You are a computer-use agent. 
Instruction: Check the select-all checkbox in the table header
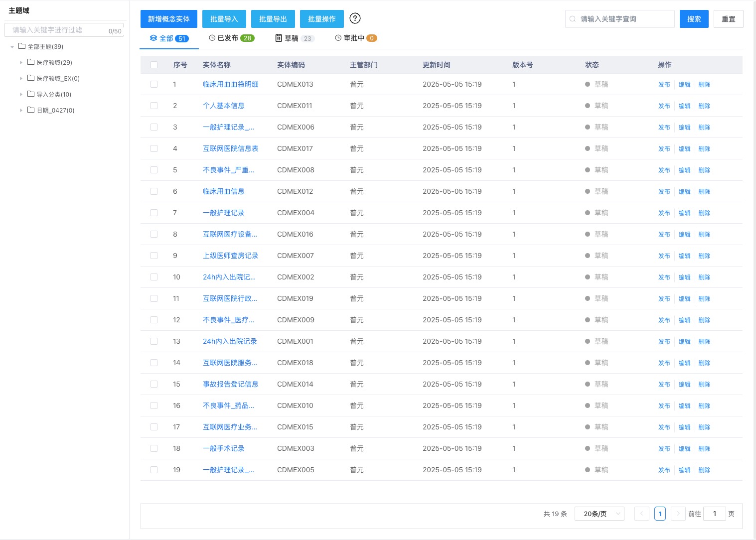[x=154, y=65]
